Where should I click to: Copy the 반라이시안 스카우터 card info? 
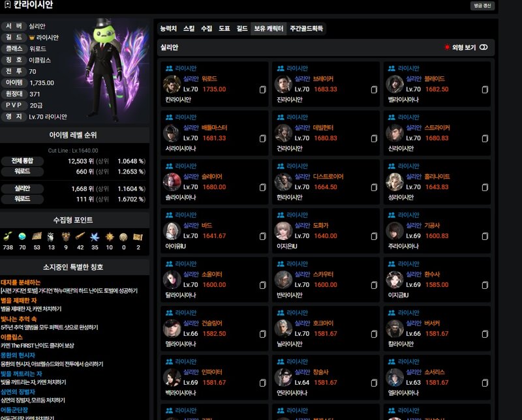coord(374,285)
